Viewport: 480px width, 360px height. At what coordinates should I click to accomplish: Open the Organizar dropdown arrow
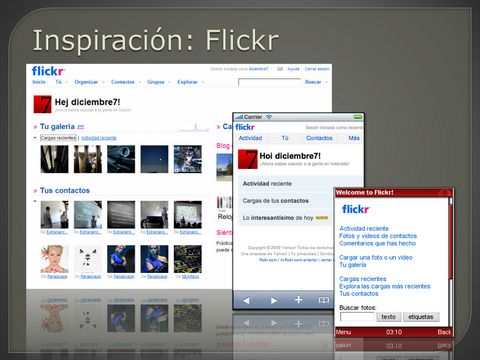(x=103, y=82)
